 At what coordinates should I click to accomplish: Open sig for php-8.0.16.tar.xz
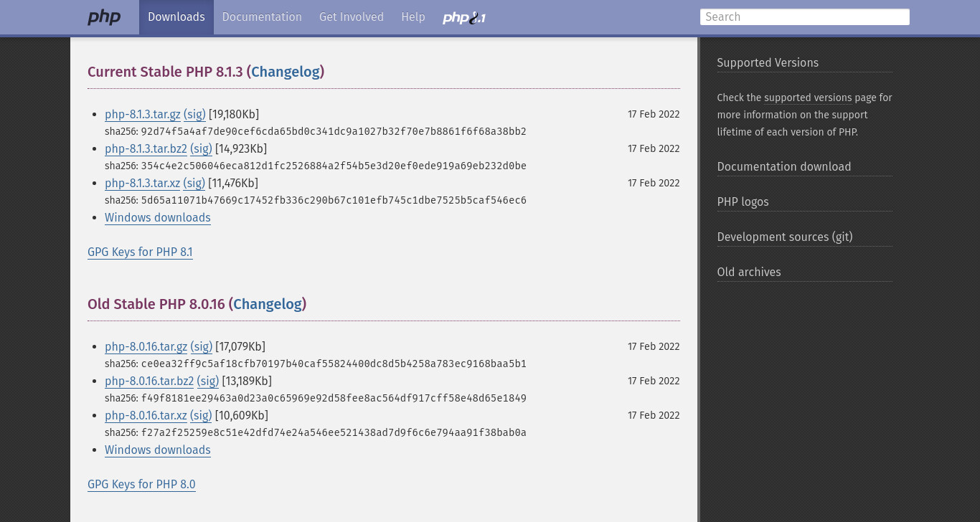(x=201, y=416)
